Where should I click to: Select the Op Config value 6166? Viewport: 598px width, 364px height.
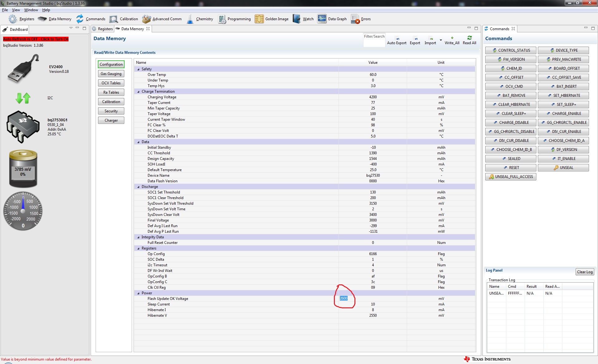[x=373, y=254]
